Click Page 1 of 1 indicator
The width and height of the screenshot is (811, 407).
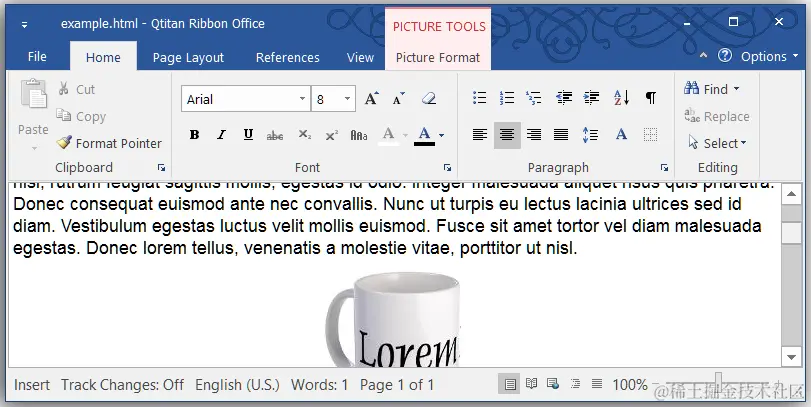[x=397, y=385]
